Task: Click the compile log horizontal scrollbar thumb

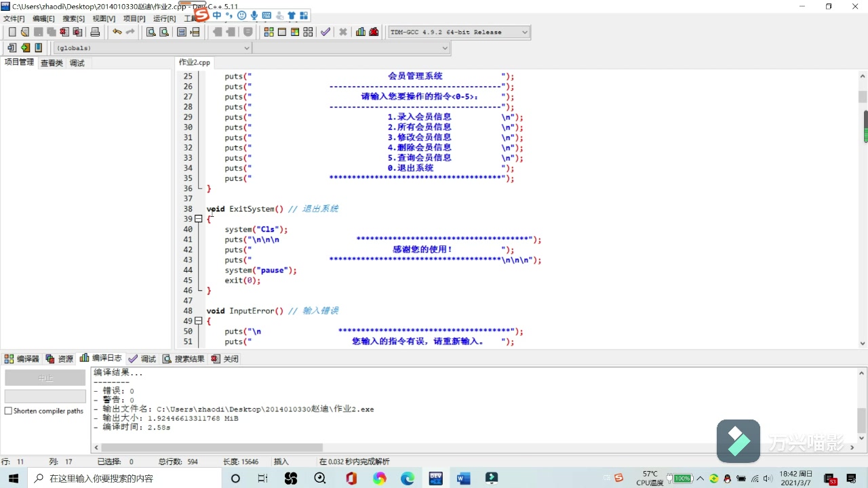Action: coord(212,447)
